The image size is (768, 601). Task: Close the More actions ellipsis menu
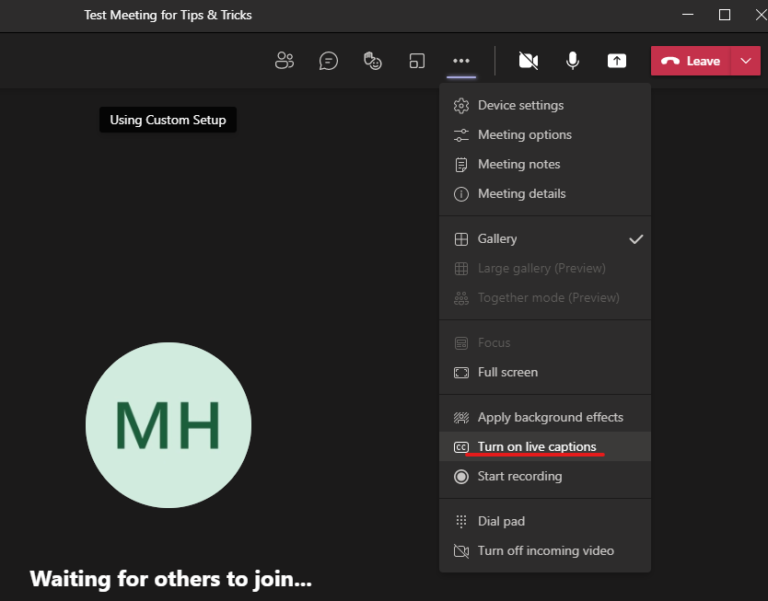(x=461, y=61)
